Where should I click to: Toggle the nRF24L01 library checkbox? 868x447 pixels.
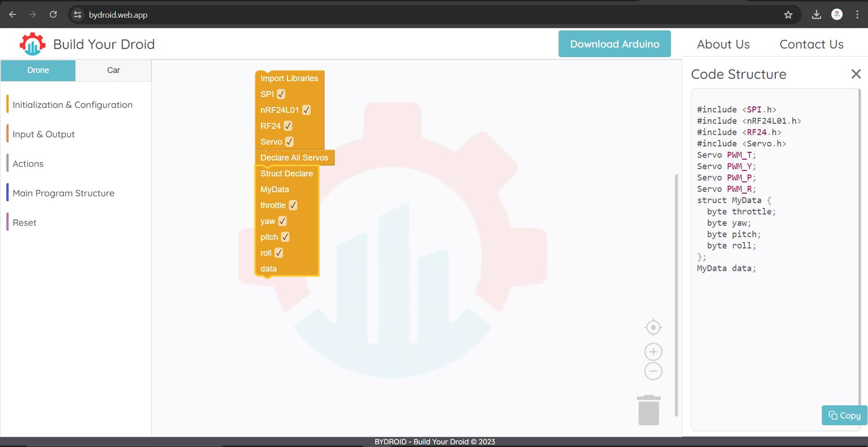(307, 110)
